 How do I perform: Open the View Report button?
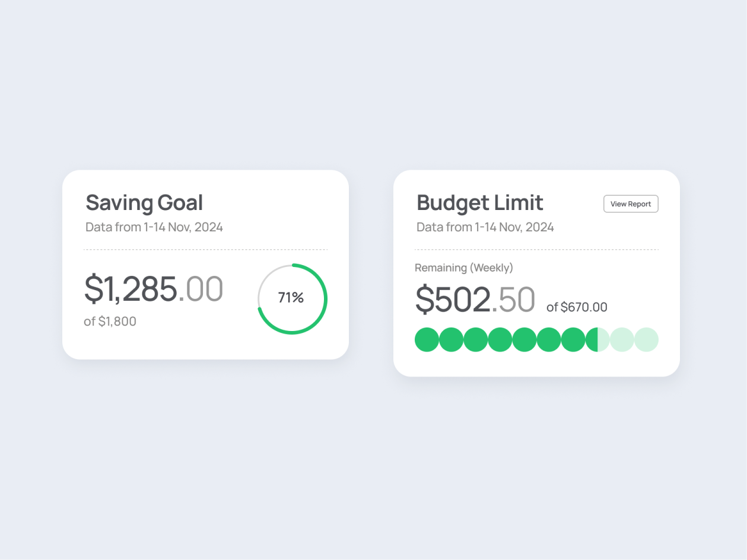(x=631, y=203)
